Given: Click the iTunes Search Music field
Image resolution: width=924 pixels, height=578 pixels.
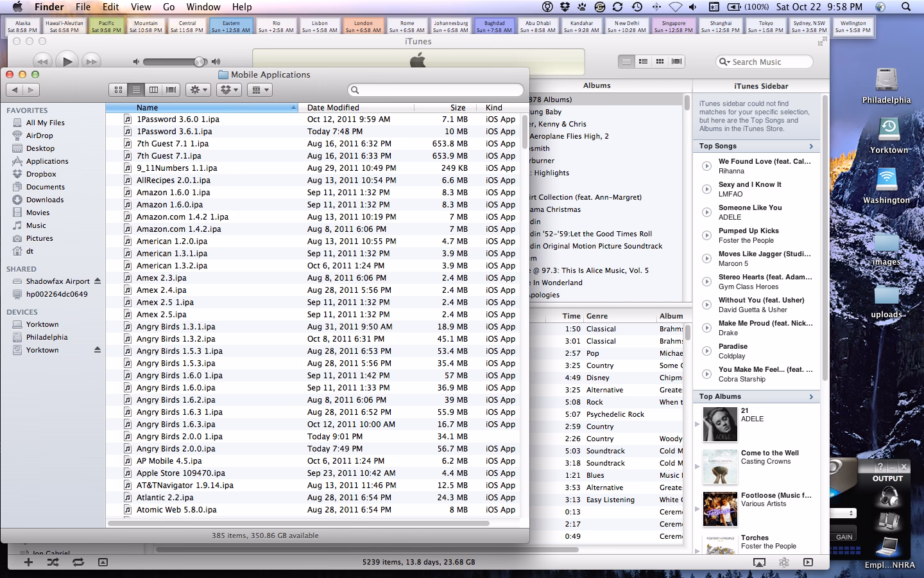Looking at the screenshot, I should (764, 62).
